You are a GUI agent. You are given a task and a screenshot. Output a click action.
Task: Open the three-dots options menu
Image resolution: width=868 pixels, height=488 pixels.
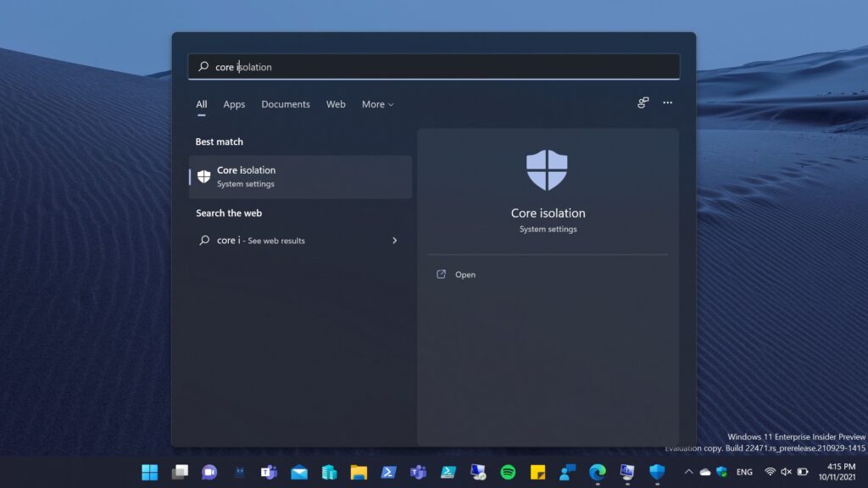[667, 103]
